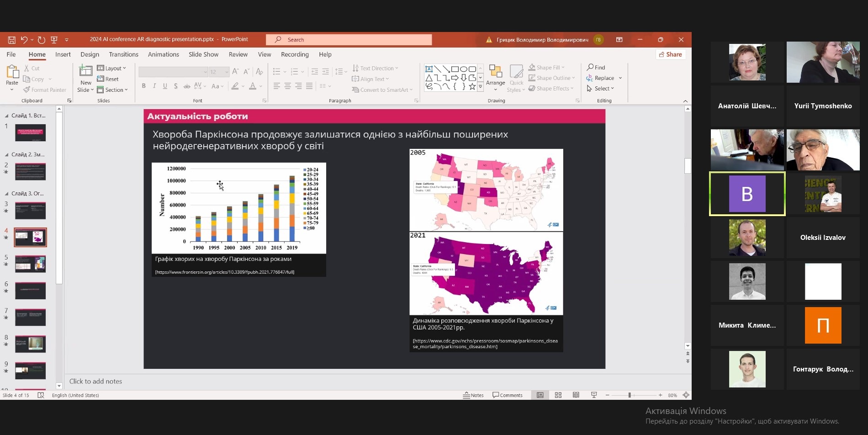
Task: Switch to the Slide Show tab
Action: (203, 54)
